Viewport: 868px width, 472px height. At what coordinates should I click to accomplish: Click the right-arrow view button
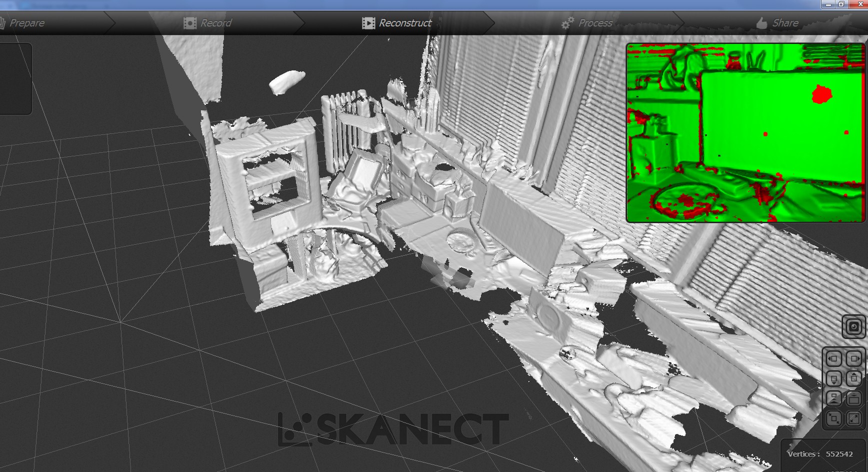pyautogui.click(x=853, y=359)
